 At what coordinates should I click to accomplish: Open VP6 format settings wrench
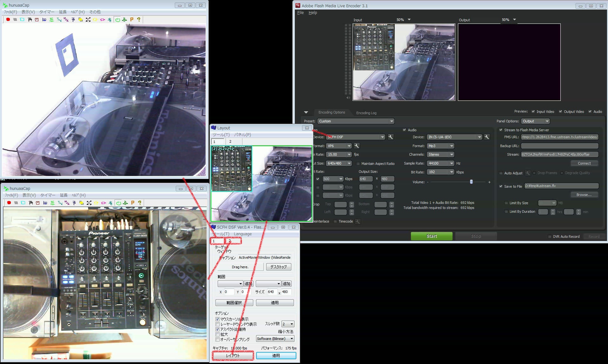(x=357, y=146)
